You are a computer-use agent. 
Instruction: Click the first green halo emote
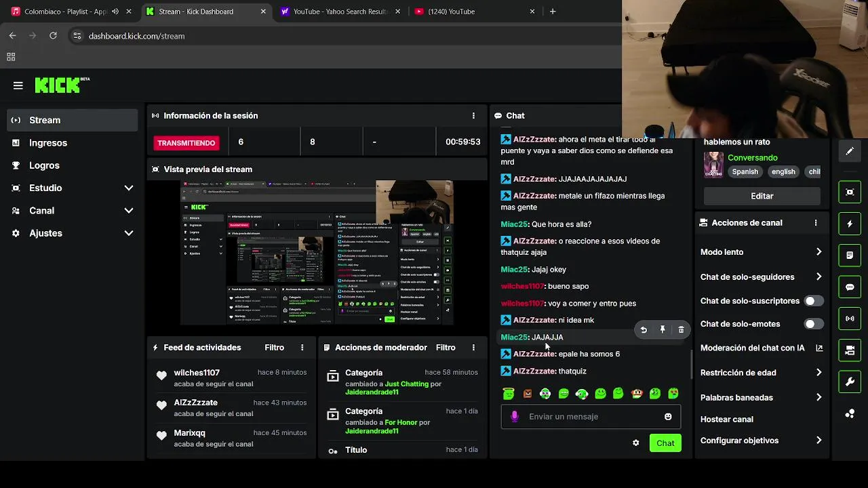pos(509,394)
